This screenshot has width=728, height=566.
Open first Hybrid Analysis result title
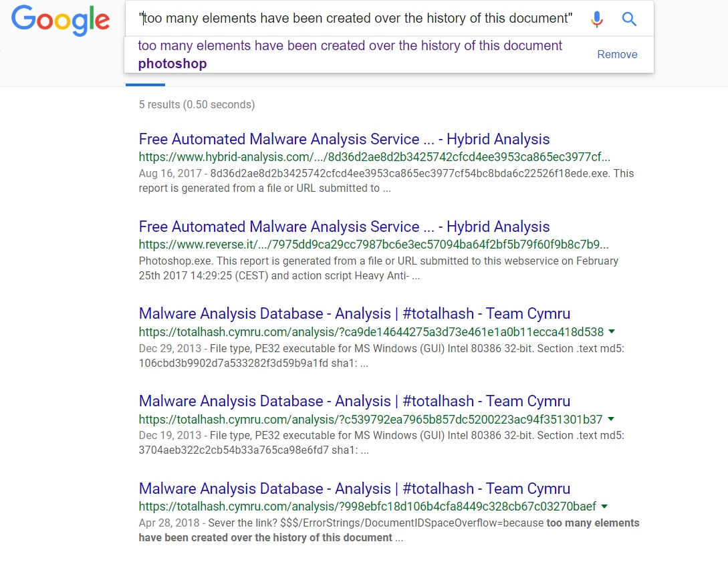point(344,139)
